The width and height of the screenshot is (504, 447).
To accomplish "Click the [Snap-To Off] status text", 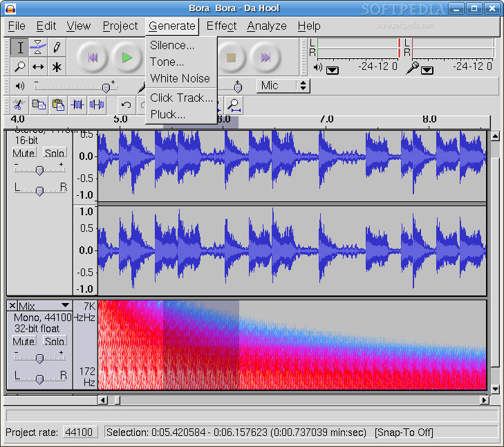I will [x=404, y=432].
